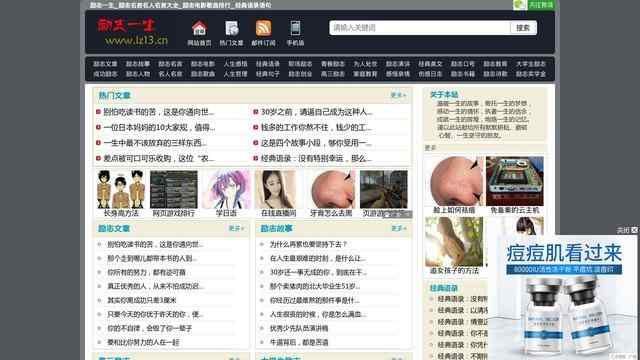Expand more in 励志故事 section
This screenshot has width=640, height=360.
399,228
